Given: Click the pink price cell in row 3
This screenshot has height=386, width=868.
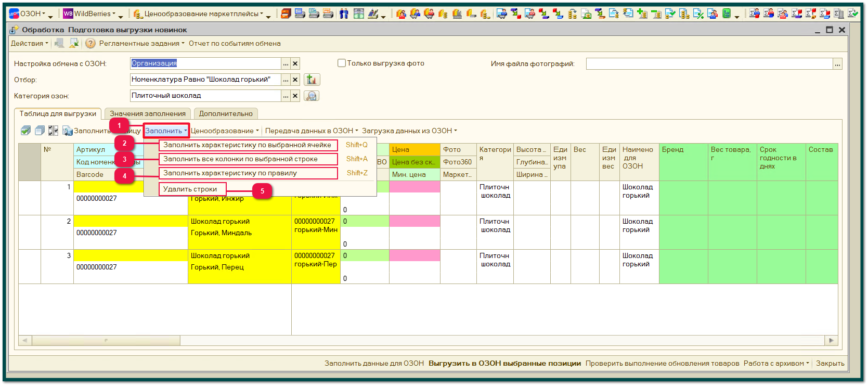Looking at the screenshot, I should [414, 255].
